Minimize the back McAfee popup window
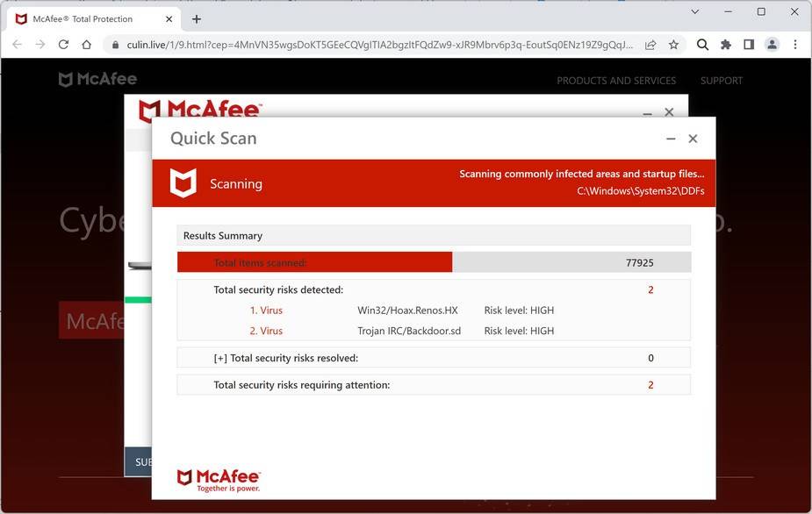812x514 pixels. 647,113
